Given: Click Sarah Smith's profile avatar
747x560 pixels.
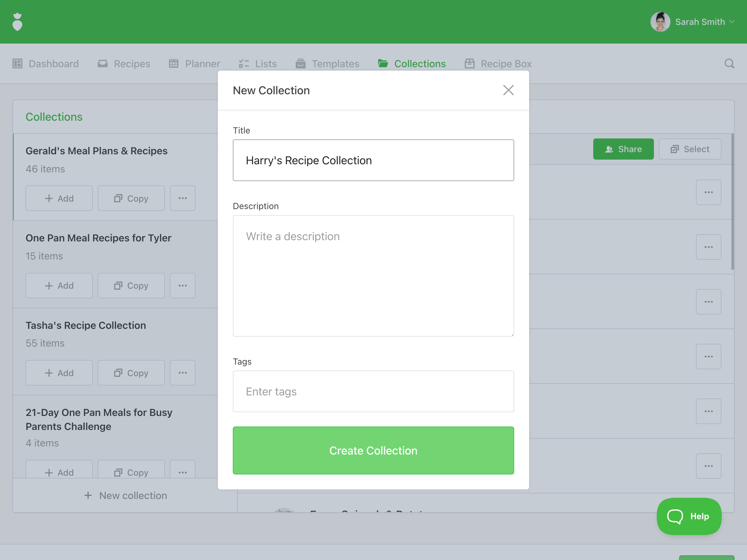Looking at the screenshot, I should [x=660, y=22].
